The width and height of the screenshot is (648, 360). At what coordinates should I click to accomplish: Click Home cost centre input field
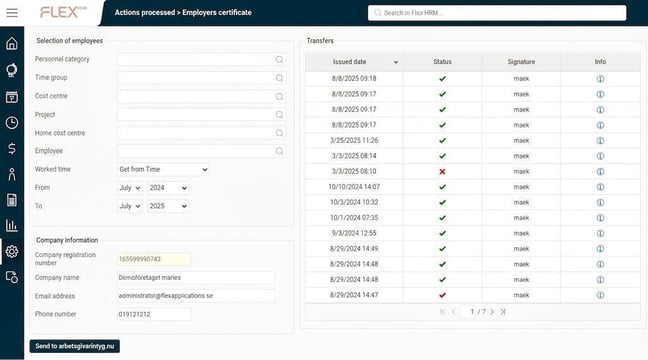click(x=201, y=133)
